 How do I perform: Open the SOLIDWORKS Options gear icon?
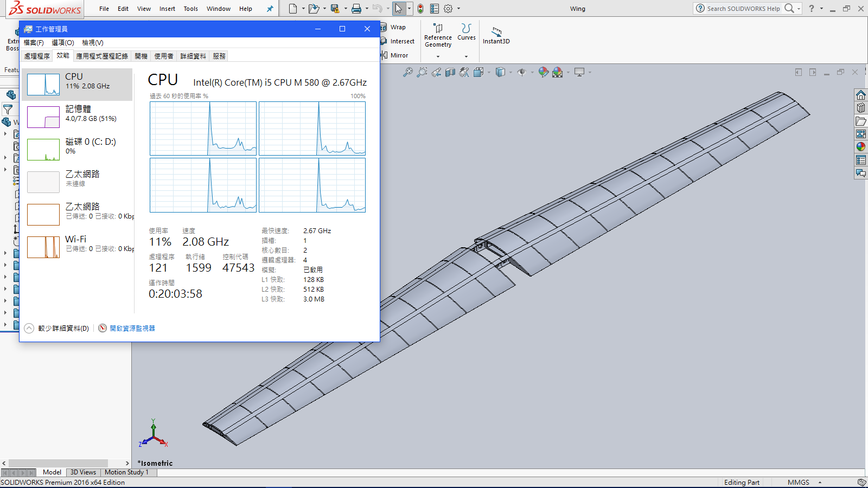tap(448, 9)
